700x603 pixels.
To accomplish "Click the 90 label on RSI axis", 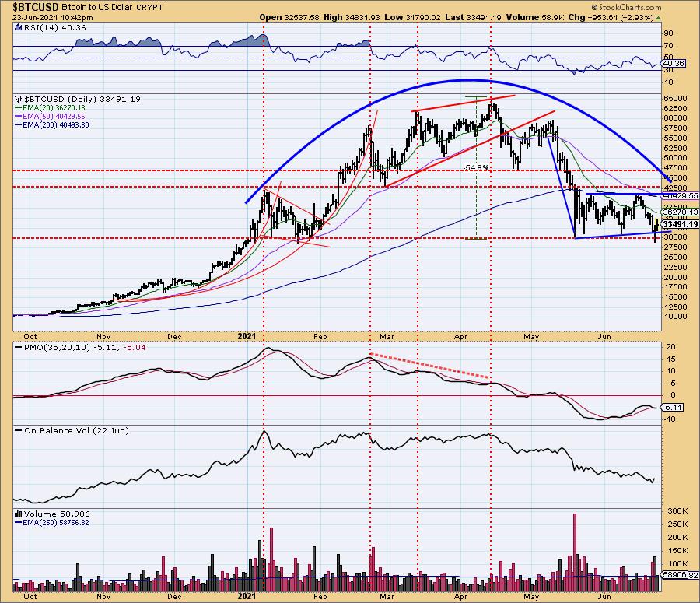I will click(x=669, y=33).
